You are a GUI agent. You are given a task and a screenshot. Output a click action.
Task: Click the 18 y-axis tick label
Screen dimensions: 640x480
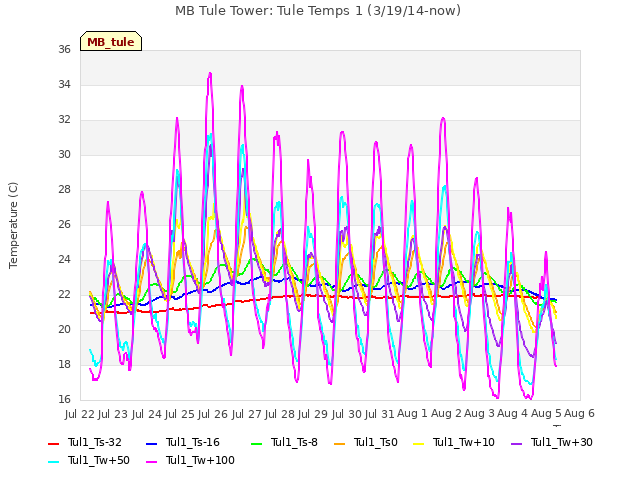[64, 364]
